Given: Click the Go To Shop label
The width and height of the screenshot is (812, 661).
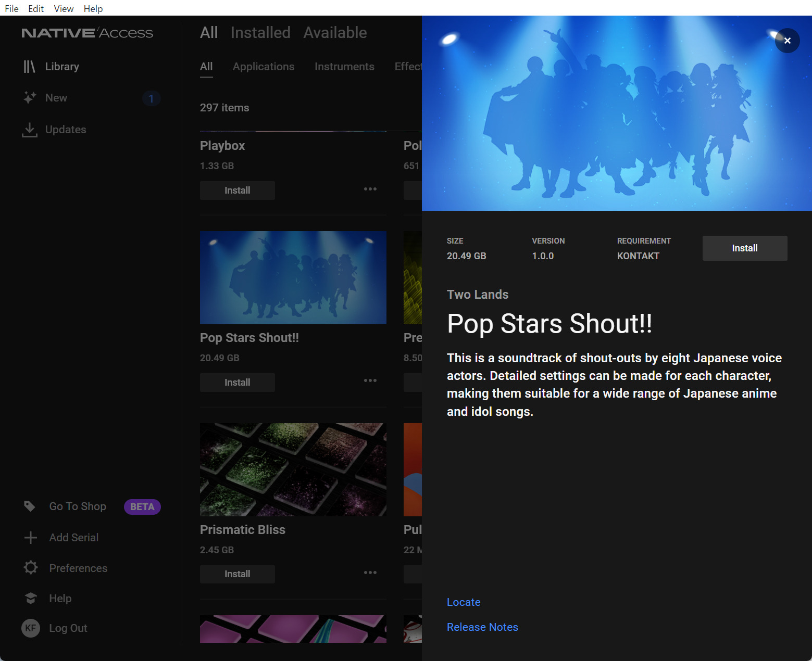Looking at the screenshot, I should click(x=78, y=506).
